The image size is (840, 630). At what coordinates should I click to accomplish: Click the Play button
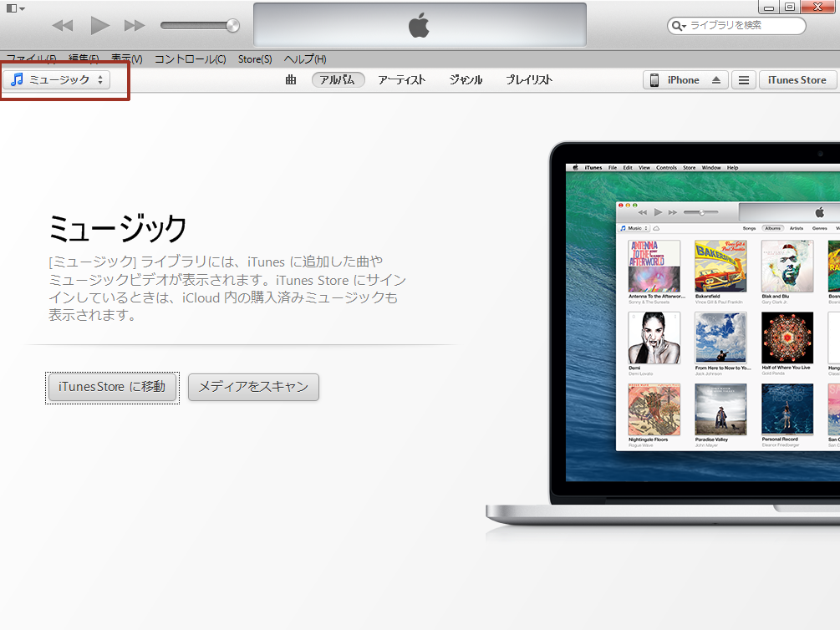[99, 24]
